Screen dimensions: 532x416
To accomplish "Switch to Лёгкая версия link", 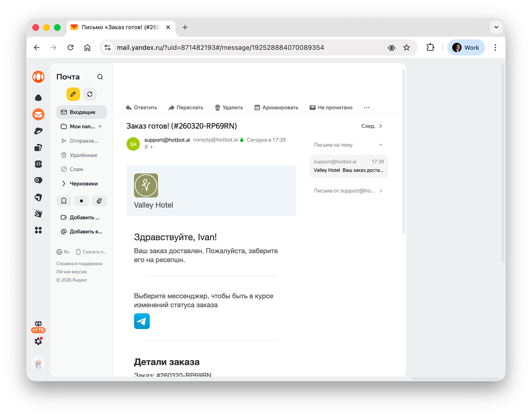I will [71, 272].
